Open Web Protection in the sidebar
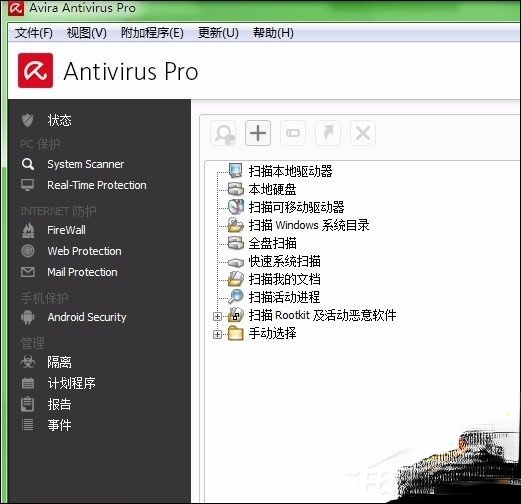Image resolution: width=521 pixels, height=504 pixels. tap(84, 251)
